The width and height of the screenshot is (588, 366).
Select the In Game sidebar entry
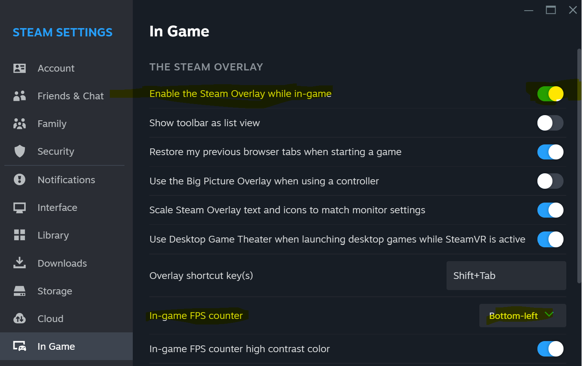point(56,347)
